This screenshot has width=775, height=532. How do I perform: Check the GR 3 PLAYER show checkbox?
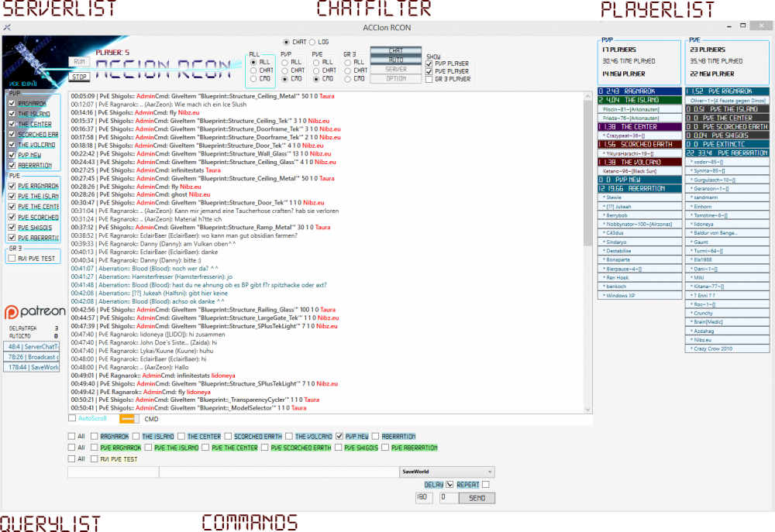(429, 80)
